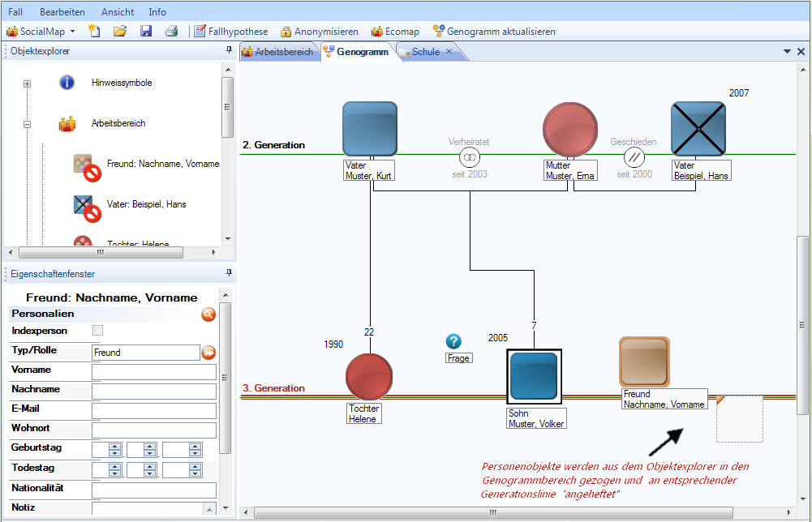Open the Info menu
The width and height of the screenshot is (812, 522).
(157, 11)
